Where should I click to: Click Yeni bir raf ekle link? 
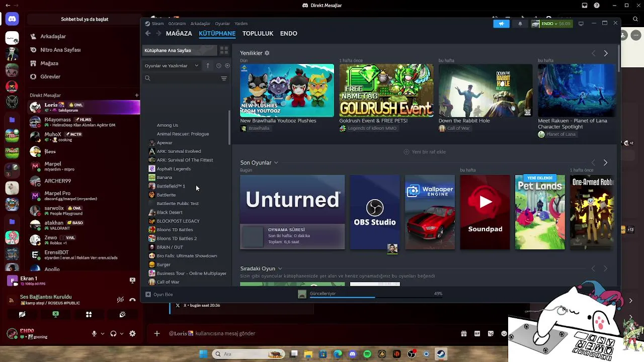(x=425, y=152)
